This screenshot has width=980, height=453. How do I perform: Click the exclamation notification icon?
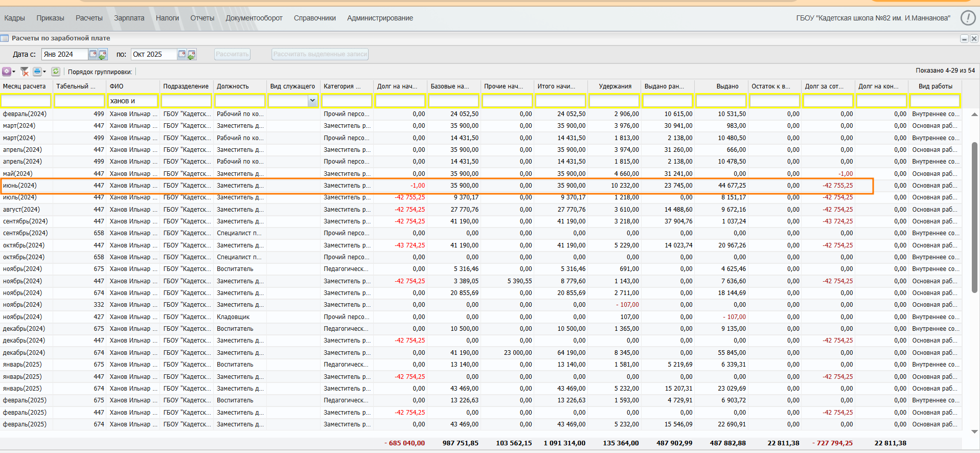pyautogui.click(x=968, y=18)
